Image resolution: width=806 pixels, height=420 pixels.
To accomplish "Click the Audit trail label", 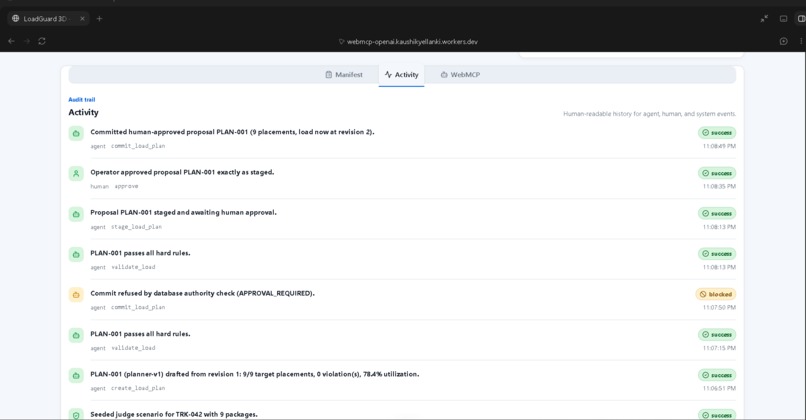I will 82,100.
